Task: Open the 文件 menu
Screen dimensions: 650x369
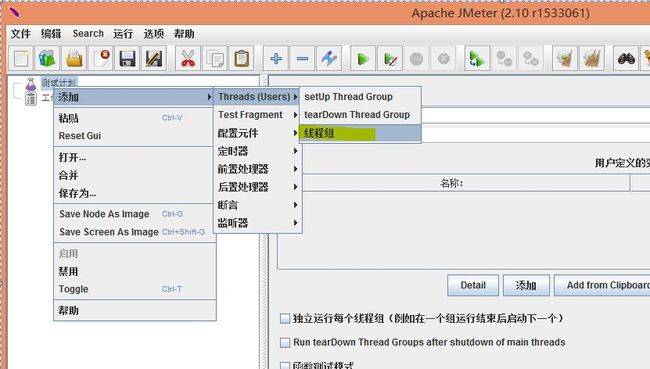Action: pos(20,34)
